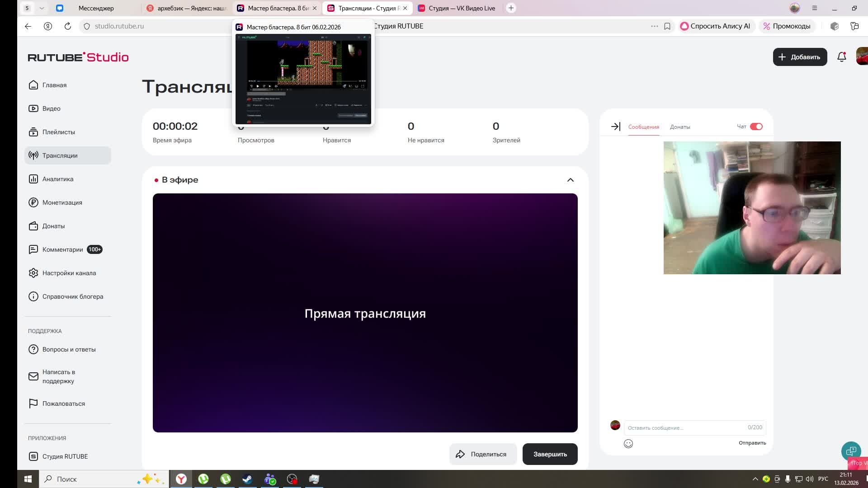Collapse the В эфире section chevron

(570, 180)
